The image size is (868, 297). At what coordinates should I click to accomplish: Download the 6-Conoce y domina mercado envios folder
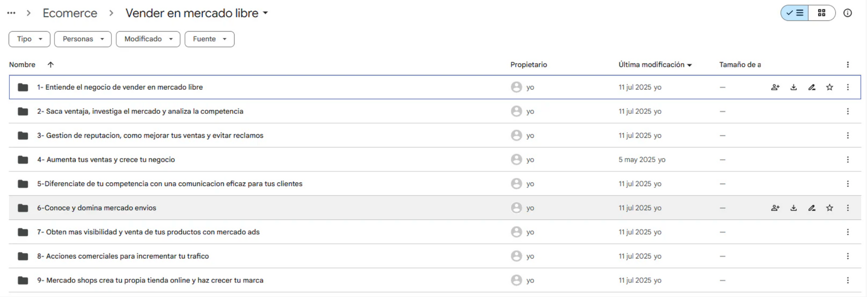794,208
